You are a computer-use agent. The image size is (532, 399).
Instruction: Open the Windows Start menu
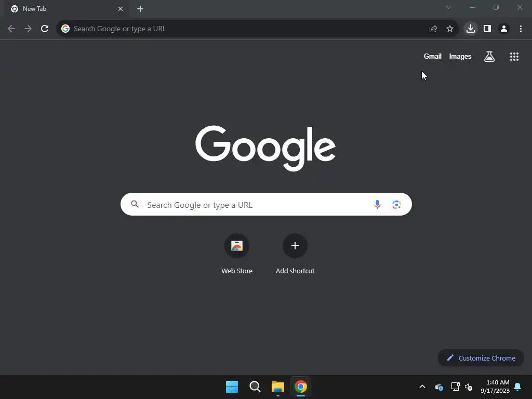(232, 387)
